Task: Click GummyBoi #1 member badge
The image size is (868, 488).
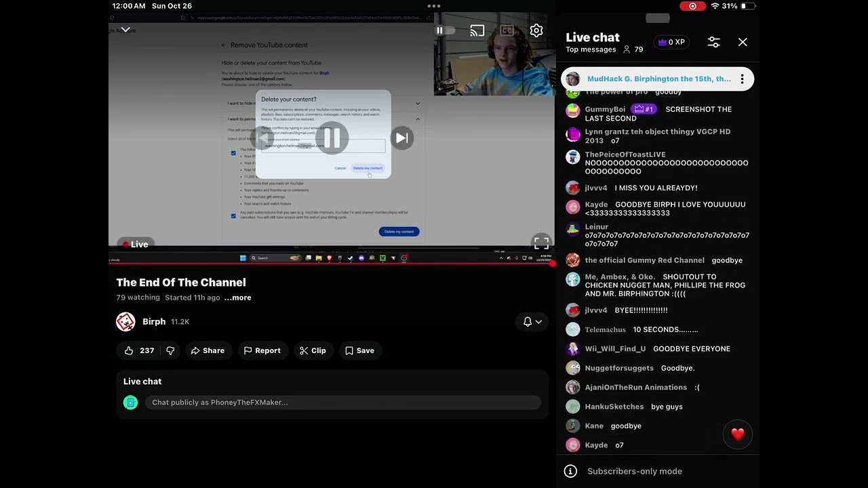Action: coord(644,109)
